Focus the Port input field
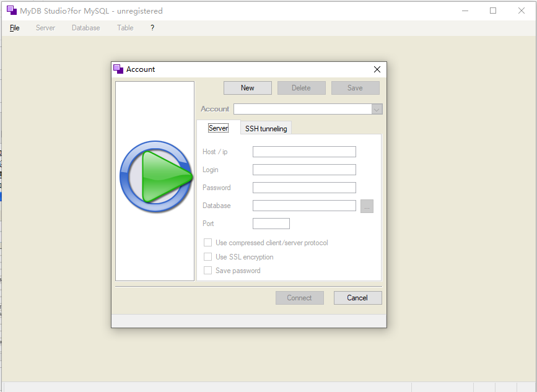This screenshot has width=537, height=392. coord(271,224)
